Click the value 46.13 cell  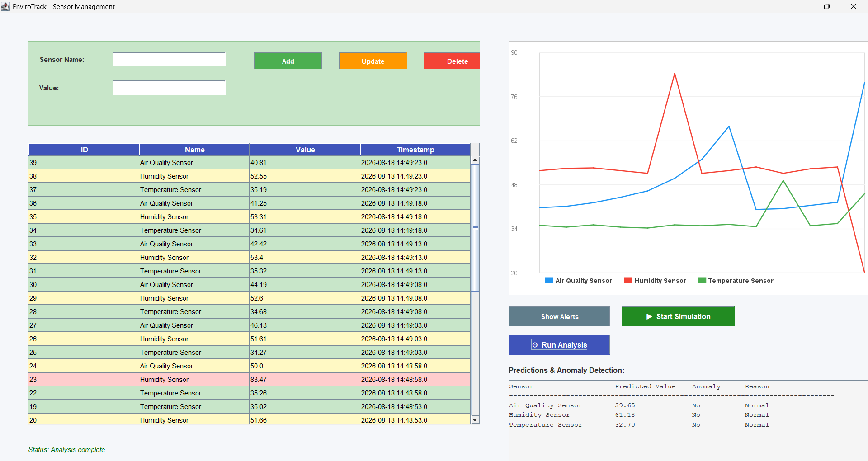(x=305, y=325)
